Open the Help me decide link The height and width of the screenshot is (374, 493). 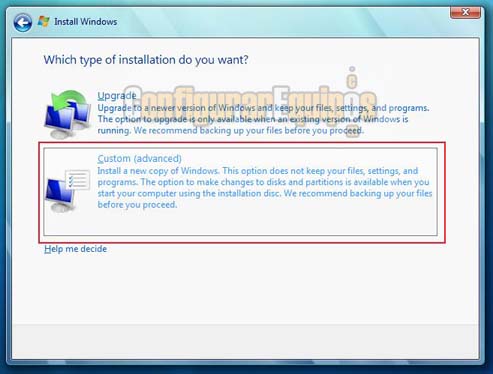click(76, 249)
